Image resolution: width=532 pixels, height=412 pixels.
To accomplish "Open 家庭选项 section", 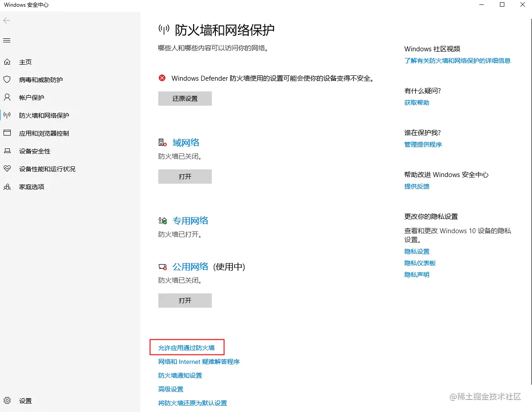I will 32,187.
